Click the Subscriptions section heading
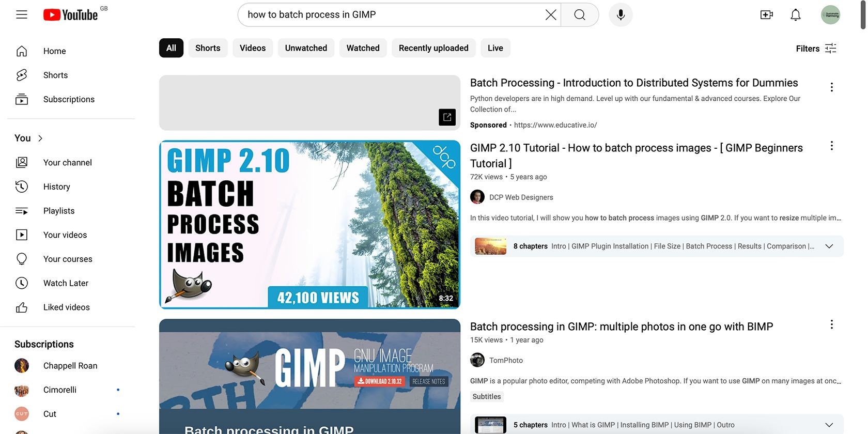This screenshot has height=434, width=868. pyautogui.click(x=44, y=344)
